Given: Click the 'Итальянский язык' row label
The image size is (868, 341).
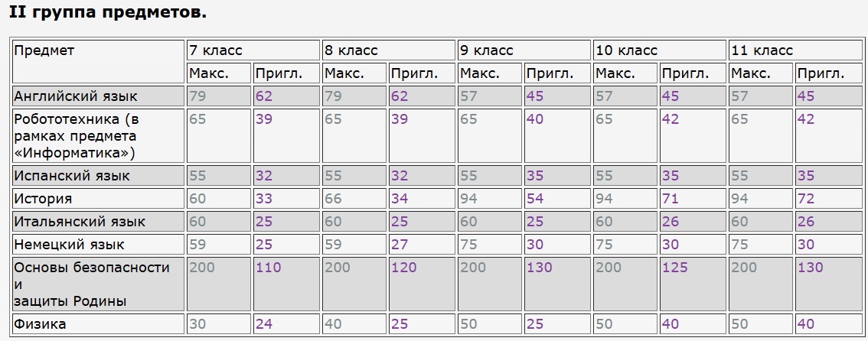Looking at the screenshot, I should tap(80, 222).
